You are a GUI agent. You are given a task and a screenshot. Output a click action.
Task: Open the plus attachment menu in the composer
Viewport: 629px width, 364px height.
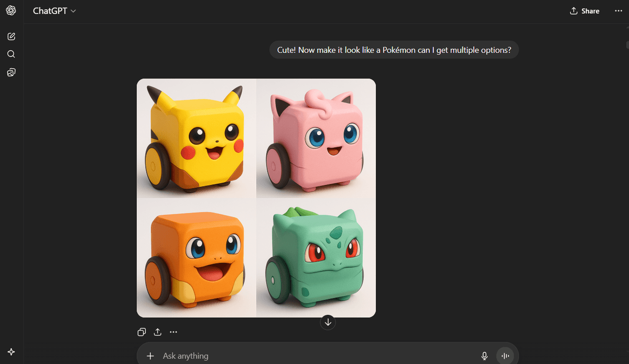(150, 356)
